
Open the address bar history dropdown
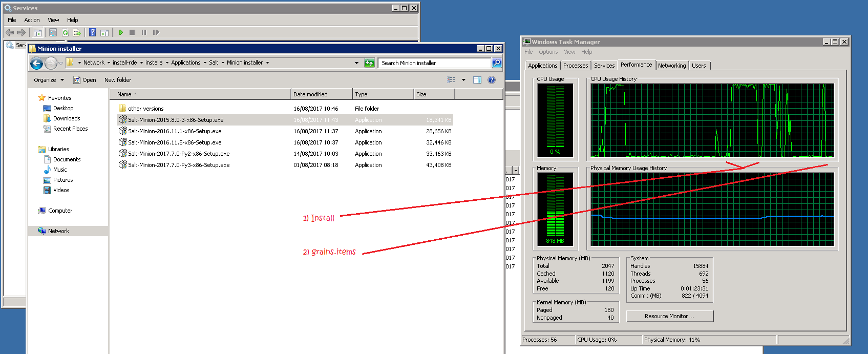click(x=357, y=63)
